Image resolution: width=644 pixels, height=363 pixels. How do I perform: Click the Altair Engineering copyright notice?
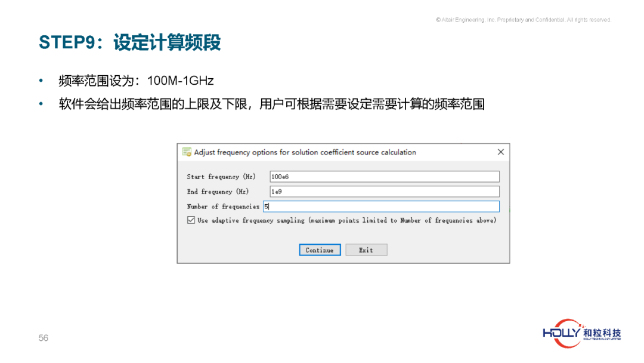point(524,20)
